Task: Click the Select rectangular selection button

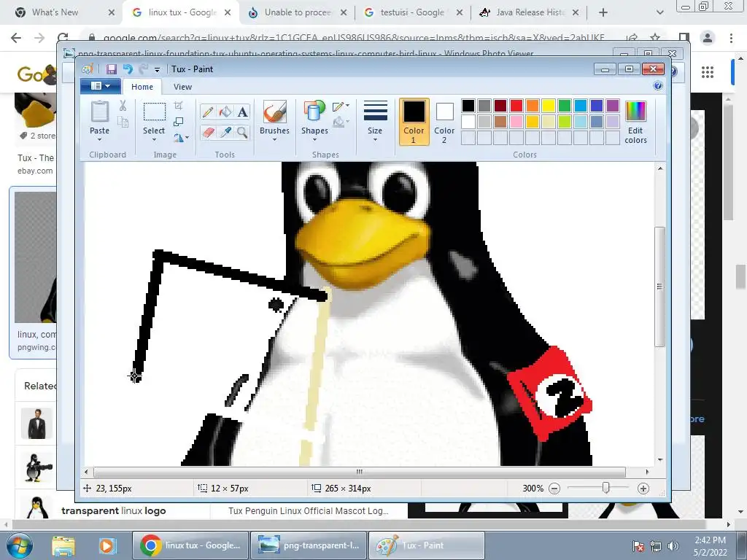Action: [x=155, y=112]
